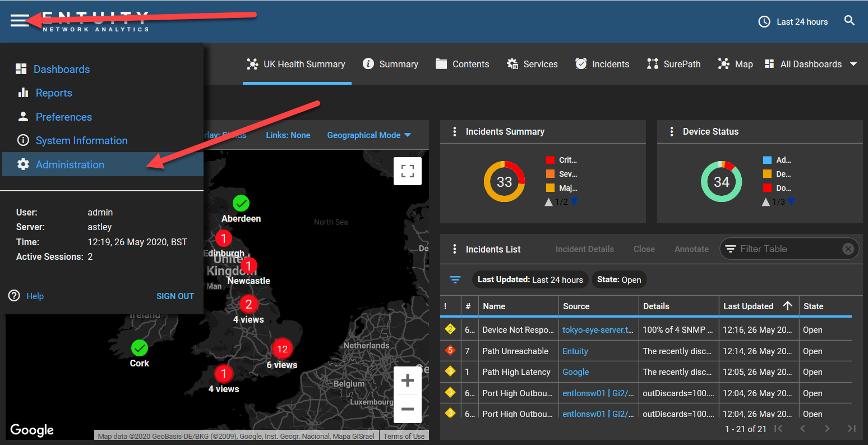The image size is (868, 445).
Task: Switch to the Summary tab
Action: 391,64
